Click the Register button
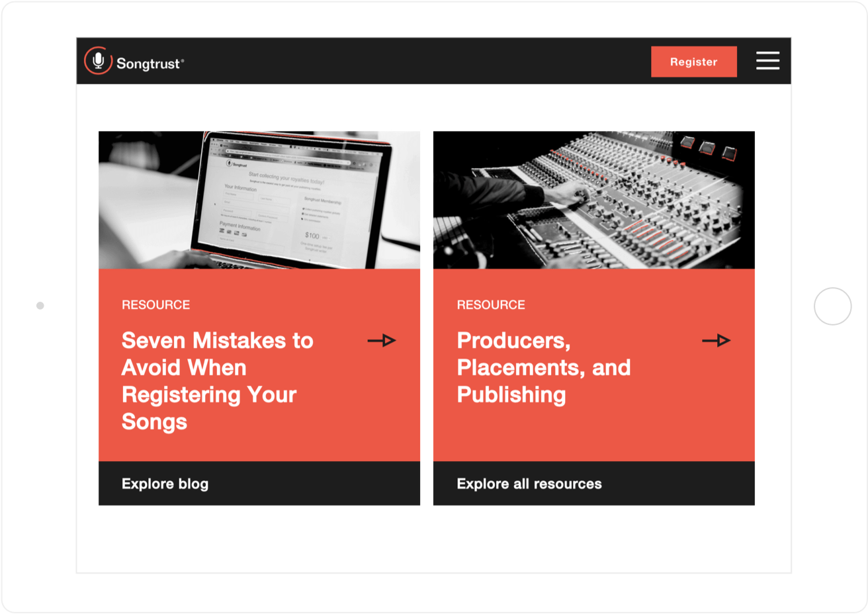This screenshot has width=868, height=614. (693, 62)
